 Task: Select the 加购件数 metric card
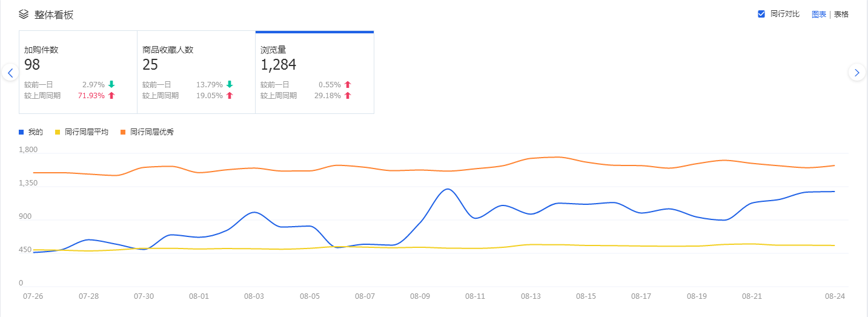(78, 72)
